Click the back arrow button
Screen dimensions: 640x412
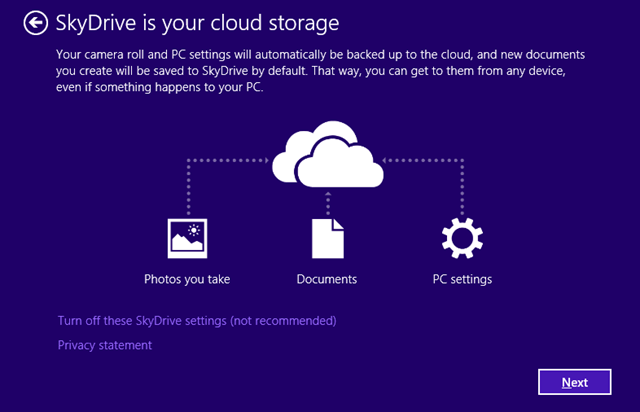coord(36,22)
